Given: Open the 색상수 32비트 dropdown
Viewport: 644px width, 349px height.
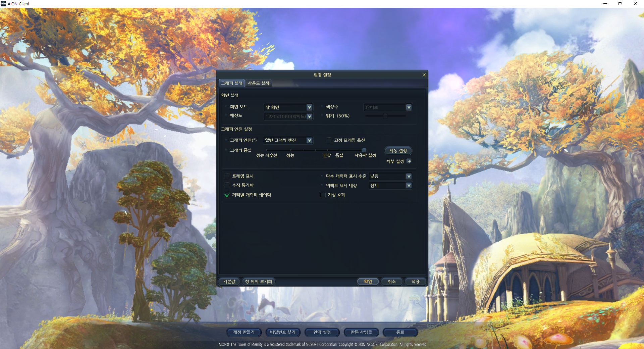Looking at the screenshot, I should (387, 107).
